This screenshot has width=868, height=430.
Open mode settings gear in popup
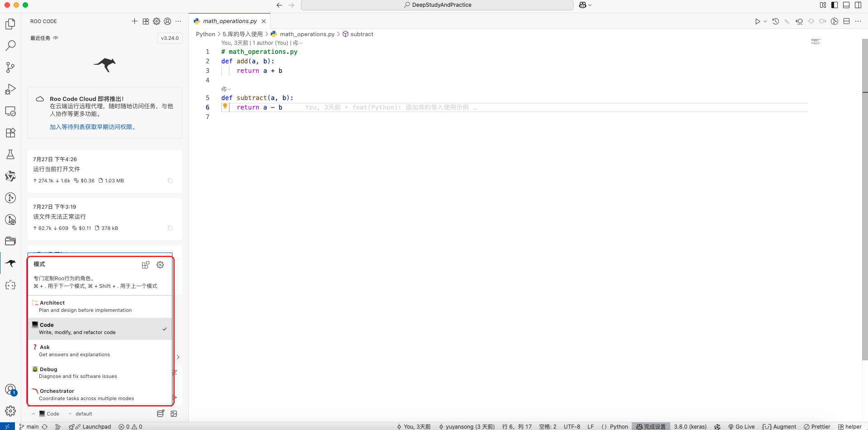click(x=160, y=265)
